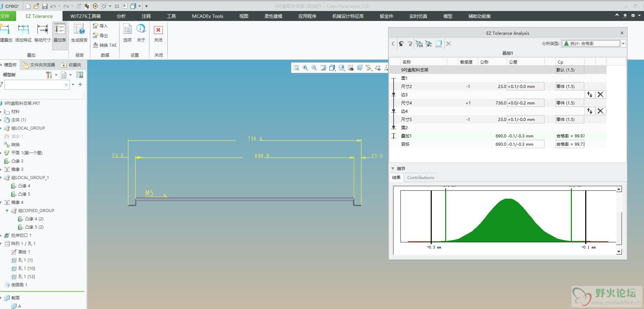Open search filter dropdown arrow

pyautogui.click(x=73, y=85)
